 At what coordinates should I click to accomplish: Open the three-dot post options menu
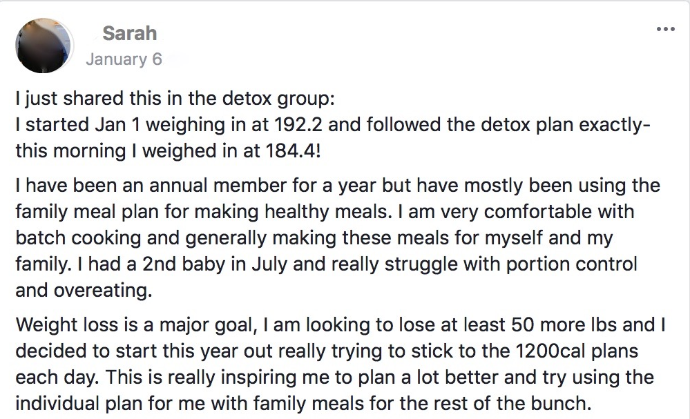click(665, 29)
